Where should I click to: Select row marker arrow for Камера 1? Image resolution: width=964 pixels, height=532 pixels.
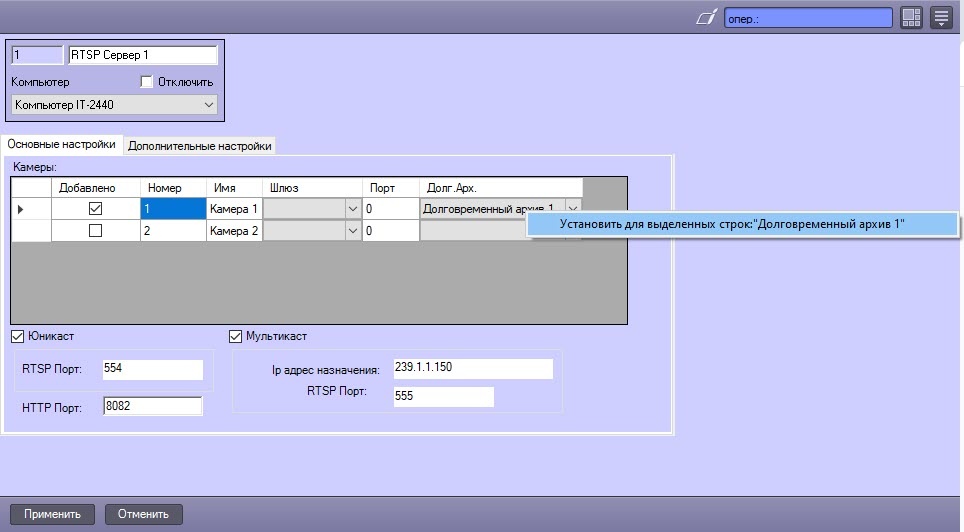[x=21, y=209]
